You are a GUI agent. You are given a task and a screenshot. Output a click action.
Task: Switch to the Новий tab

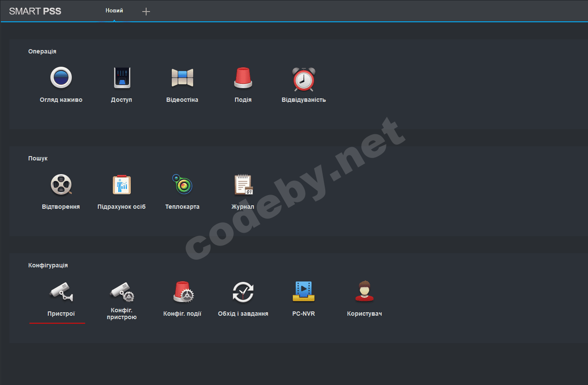point(114,11)
